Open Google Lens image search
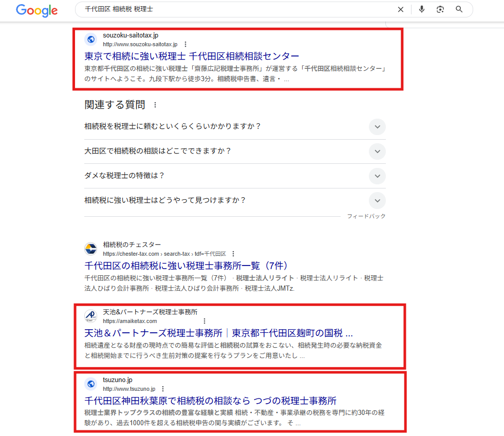The image size is (504, 436). (x=440, y=9)
